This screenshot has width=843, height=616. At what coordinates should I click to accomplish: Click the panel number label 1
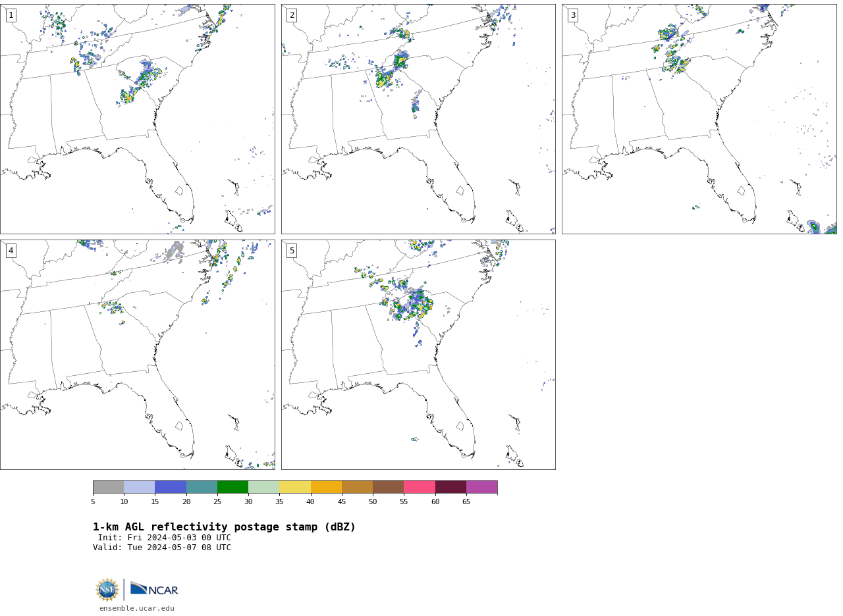(11, 15)
